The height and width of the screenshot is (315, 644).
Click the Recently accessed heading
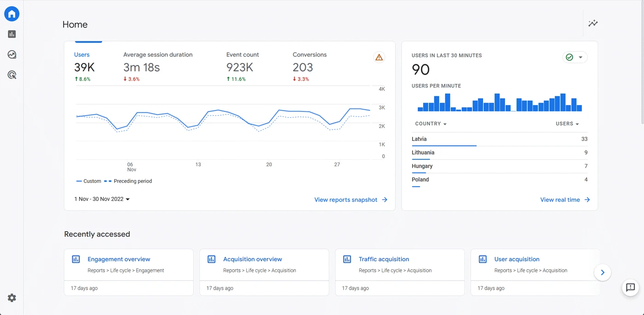pos(97,234)
